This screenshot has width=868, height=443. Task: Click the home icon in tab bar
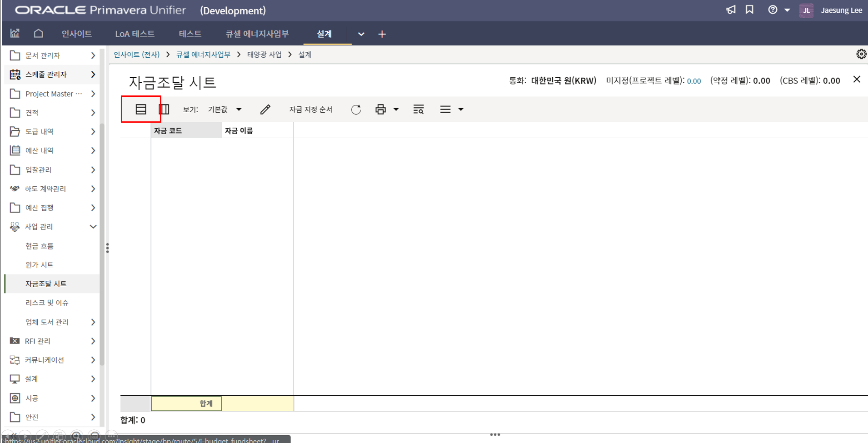[x=39, y=34]
